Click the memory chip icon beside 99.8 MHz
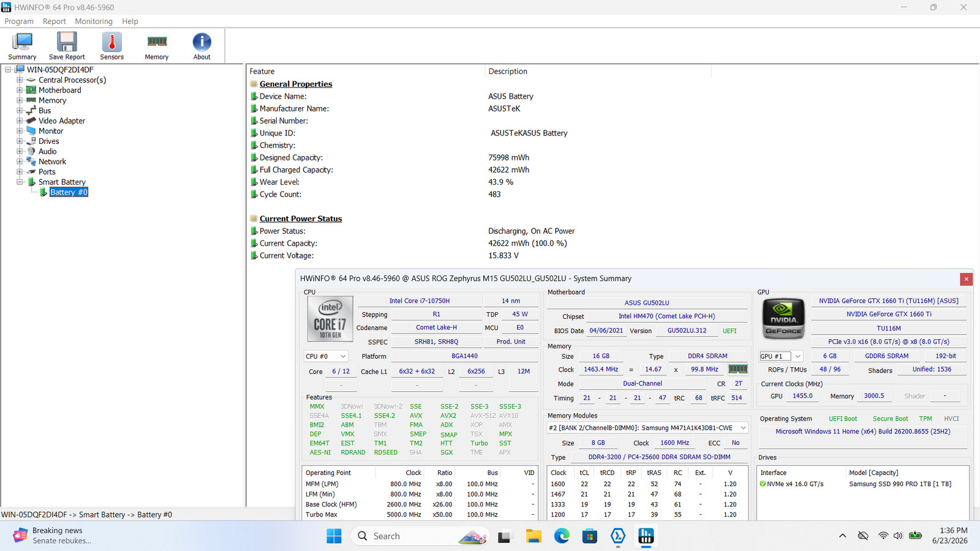The width and height of the screenshot is (980, 551). point(737,369)
